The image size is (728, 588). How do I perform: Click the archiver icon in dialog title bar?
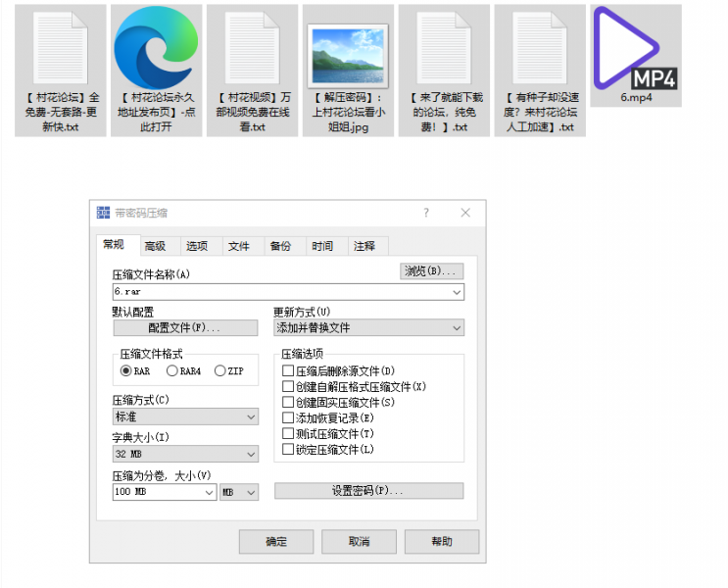(x=104, y=213)
